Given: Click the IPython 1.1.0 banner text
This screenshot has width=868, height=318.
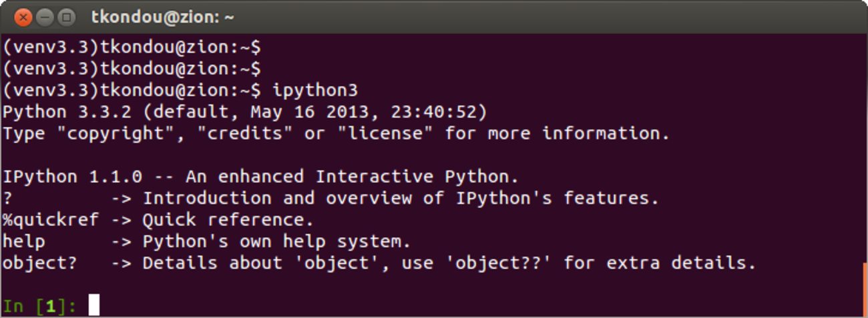Looking at the screenshot, I should (72, 177).
